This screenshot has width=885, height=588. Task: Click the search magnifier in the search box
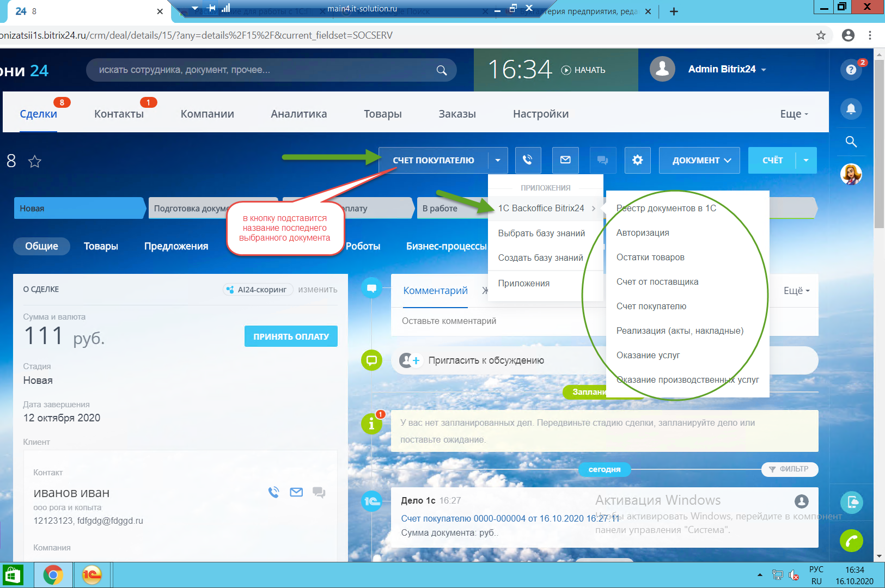tap(442, 70)
